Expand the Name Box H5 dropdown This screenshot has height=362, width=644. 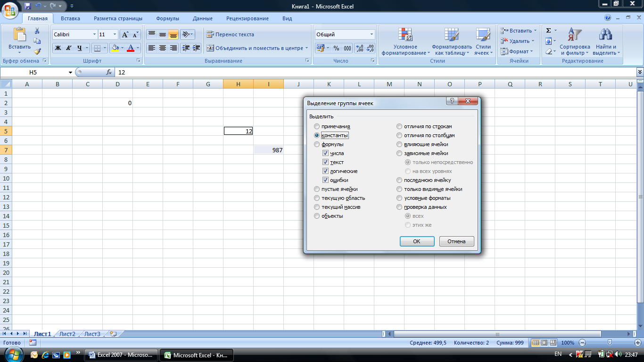(71, 72)
